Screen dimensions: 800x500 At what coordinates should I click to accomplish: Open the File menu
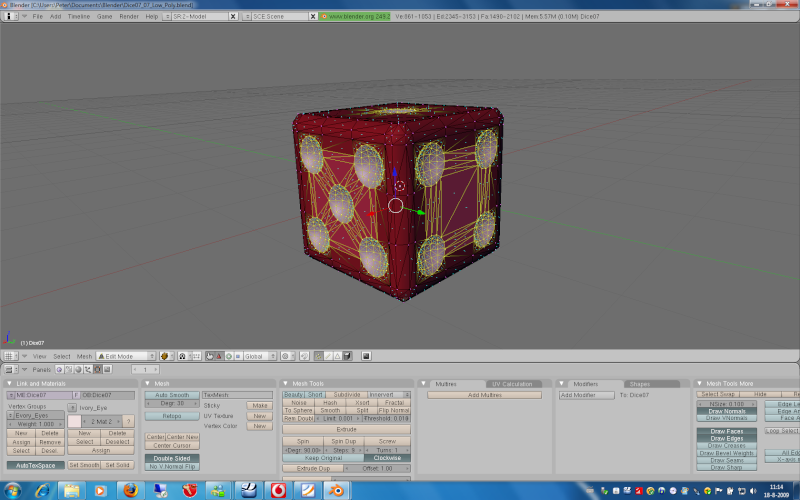coord(38,16)
